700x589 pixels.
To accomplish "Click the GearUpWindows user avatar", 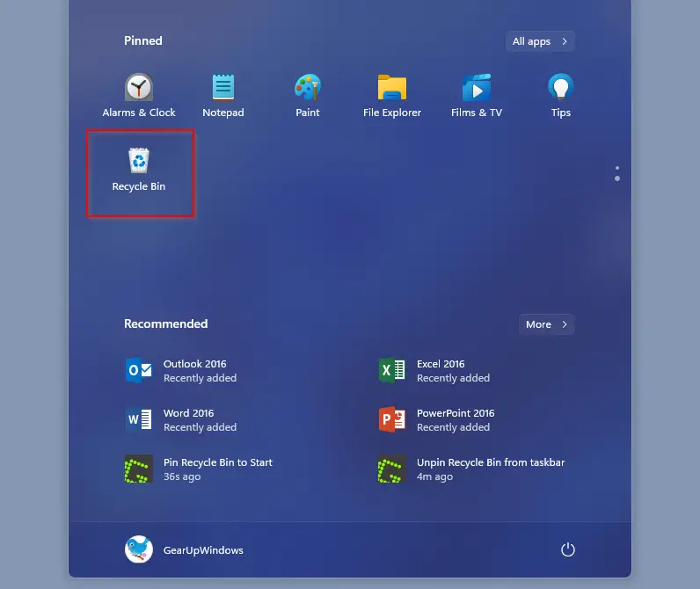I will click(x=139, y=549).
